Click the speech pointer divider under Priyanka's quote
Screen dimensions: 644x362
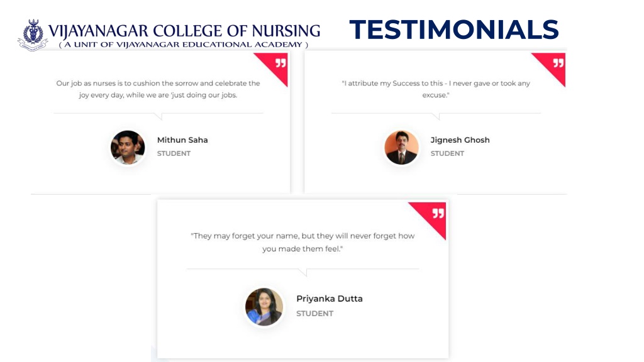(x=303, y=271)
